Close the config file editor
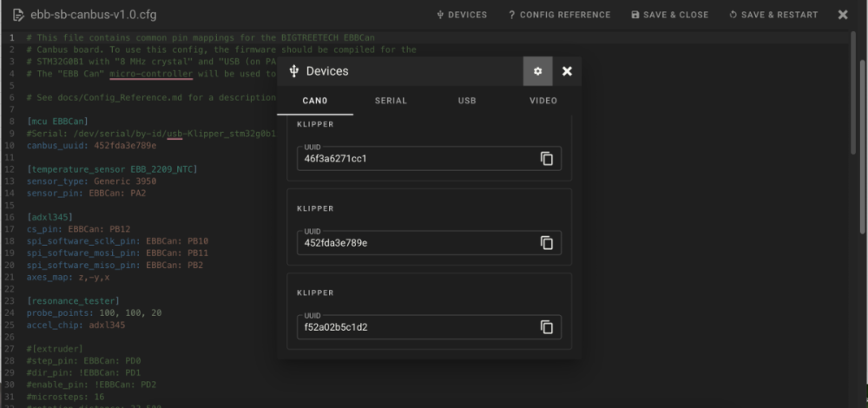The height and width of the screenshot is (408, 868). click(843, 15)
